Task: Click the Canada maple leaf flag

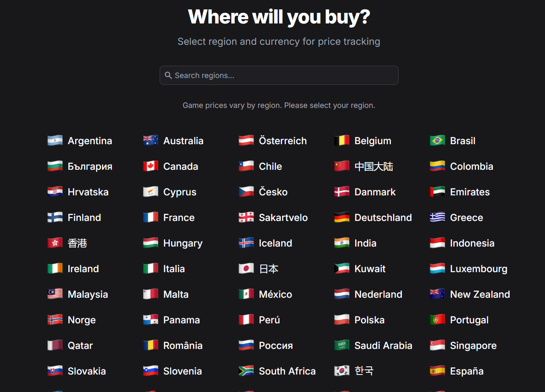Action: point(151,166)
